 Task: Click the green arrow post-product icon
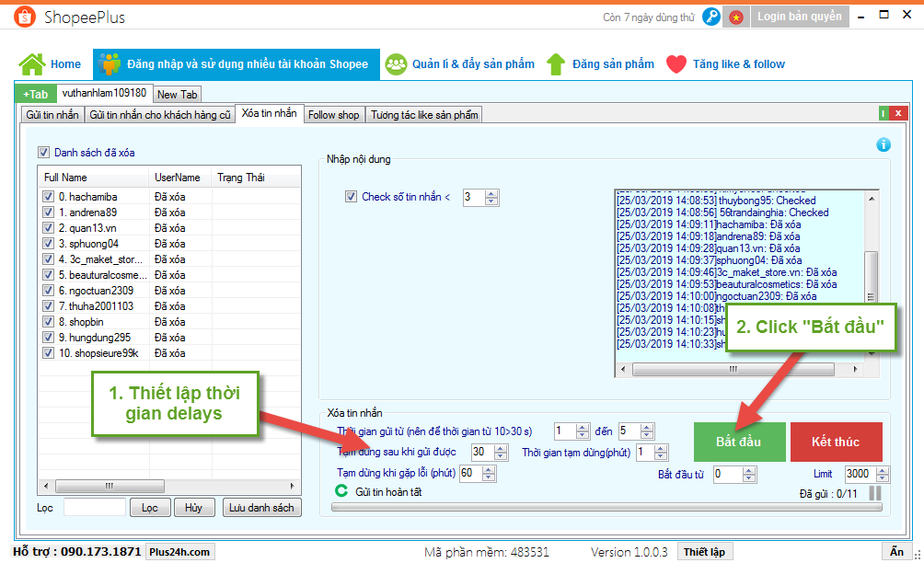[x=556, y=64]
